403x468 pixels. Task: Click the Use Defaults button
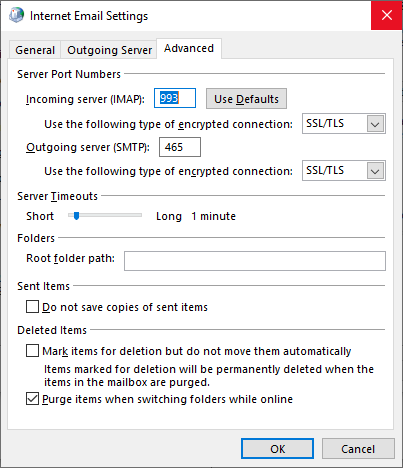click(246, 99)
